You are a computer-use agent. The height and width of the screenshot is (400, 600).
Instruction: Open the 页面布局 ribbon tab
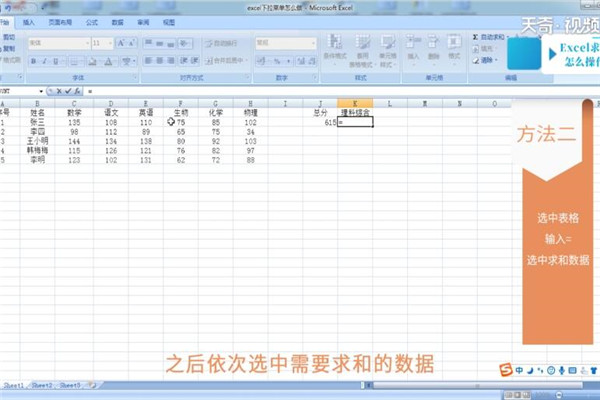(x=60, y=23)
